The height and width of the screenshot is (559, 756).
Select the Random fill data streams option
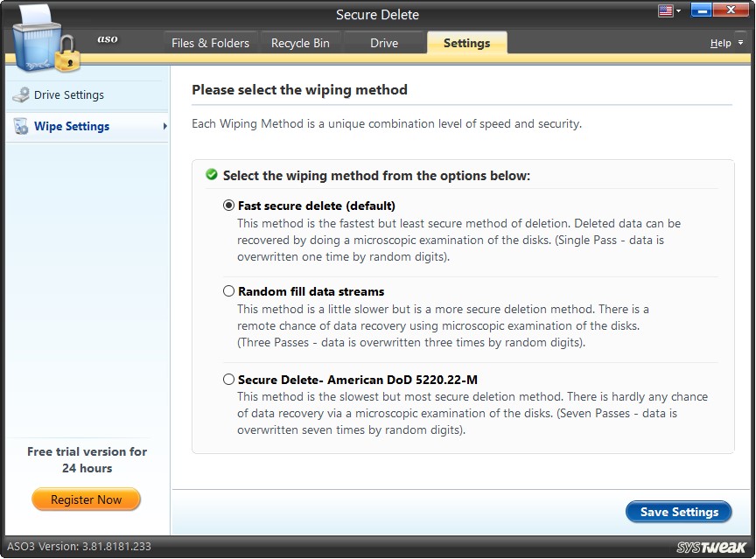point(228,290)
